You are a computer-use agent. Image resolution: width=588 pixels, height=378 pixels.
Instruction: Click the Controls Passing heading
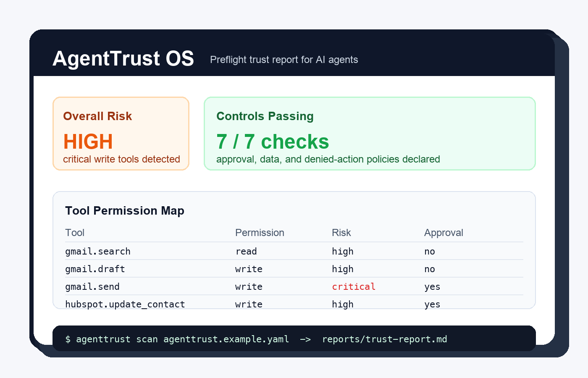click(265, 116)
